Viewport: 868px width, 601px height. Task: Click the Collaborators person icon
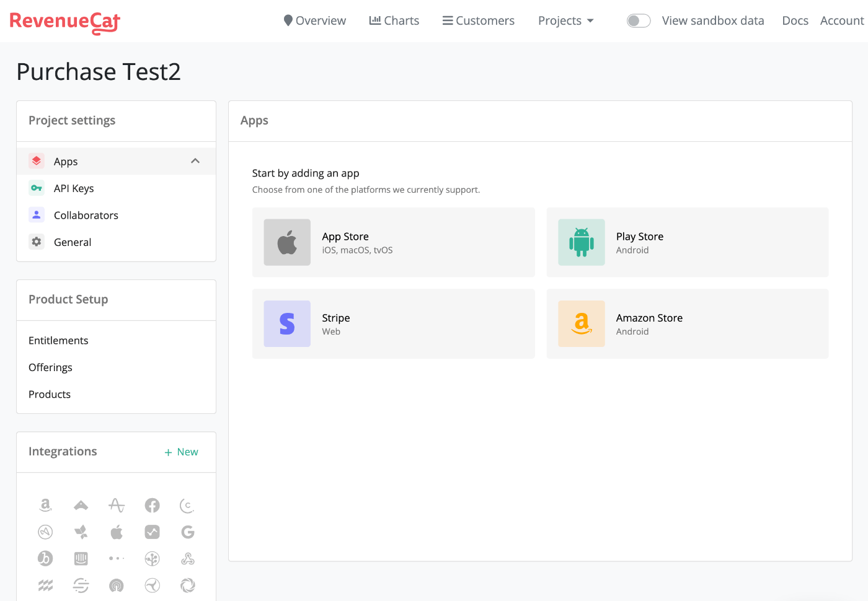(37, 215)
